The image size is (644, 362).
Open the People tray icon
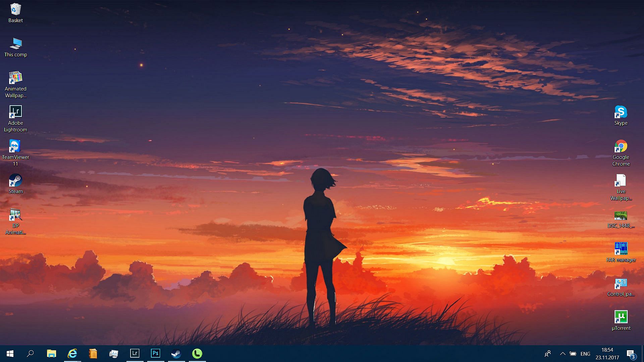548,354
